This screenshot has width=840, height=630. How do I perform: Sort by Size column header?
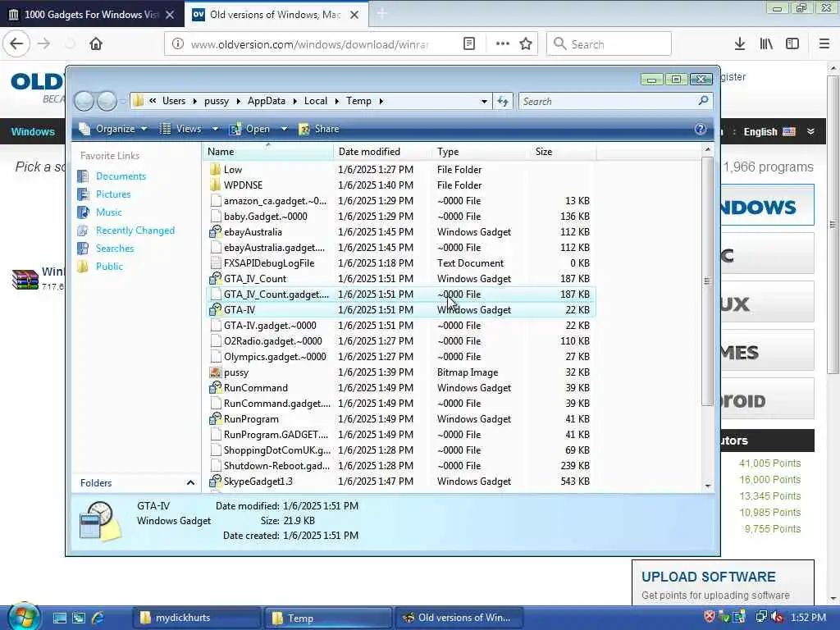[563, 152]
